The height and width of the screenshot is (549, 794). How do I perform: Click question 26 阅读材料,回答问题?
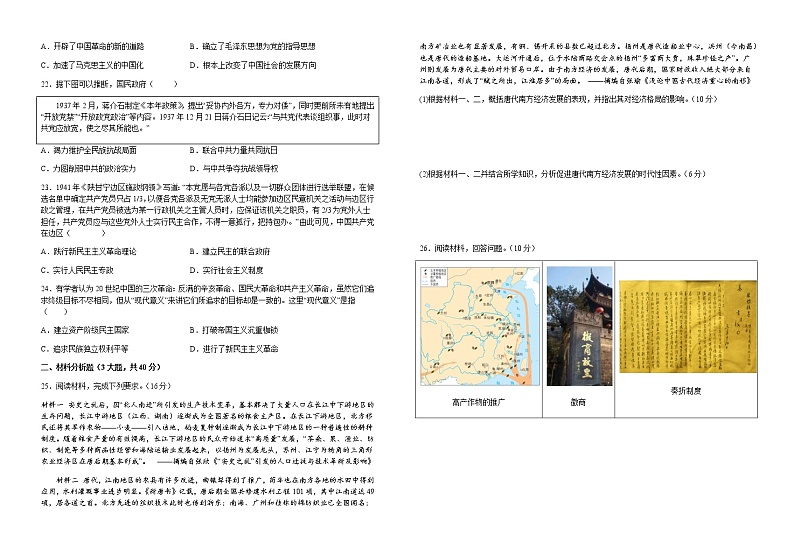[477, 248]
